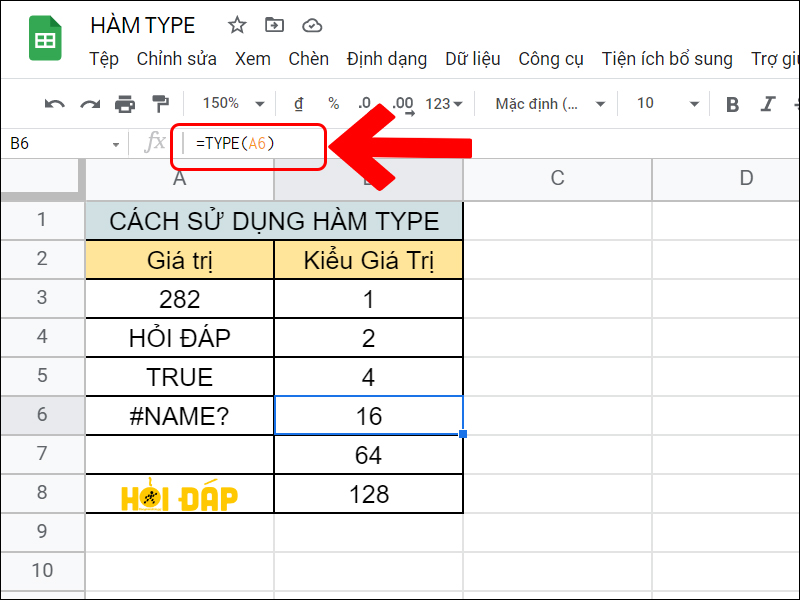Screen dimensions: 800x600
Task: Apply currency format with the đ icon
Action: tap(299, 104)
